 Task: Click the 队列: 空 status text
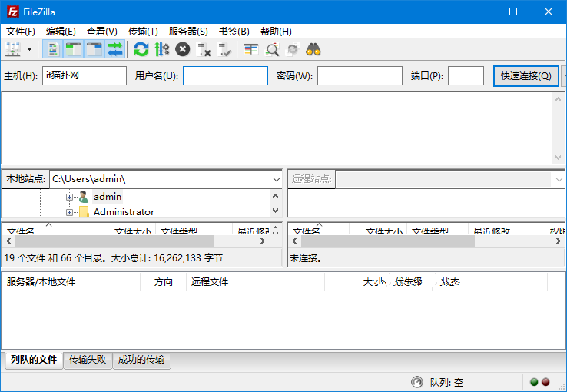point(446,383)
